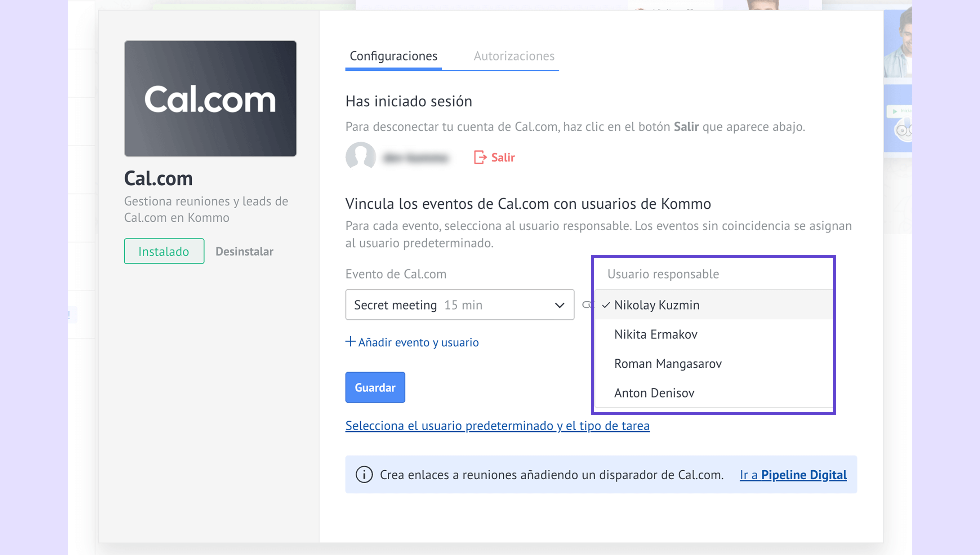Switch to the Autorizaciones tab
Screen dimensions: 980x555
pos(514,56)
